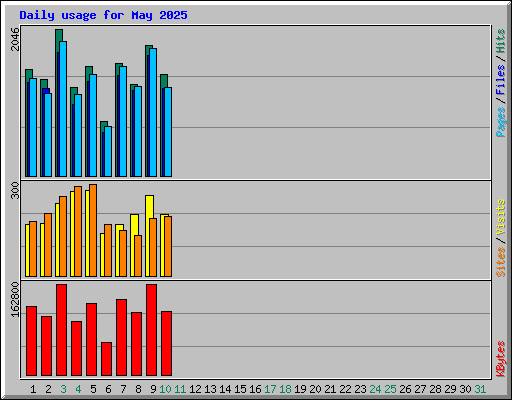Screen dimensions: 512x400
Task: Select day 1 on the x-axis
Action: [33, 389]
